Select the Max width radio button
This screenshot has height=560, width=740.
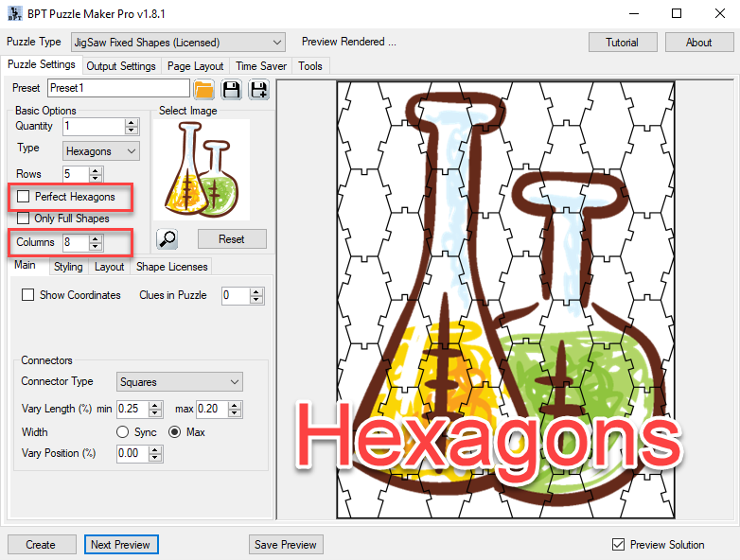click(175, 431)
